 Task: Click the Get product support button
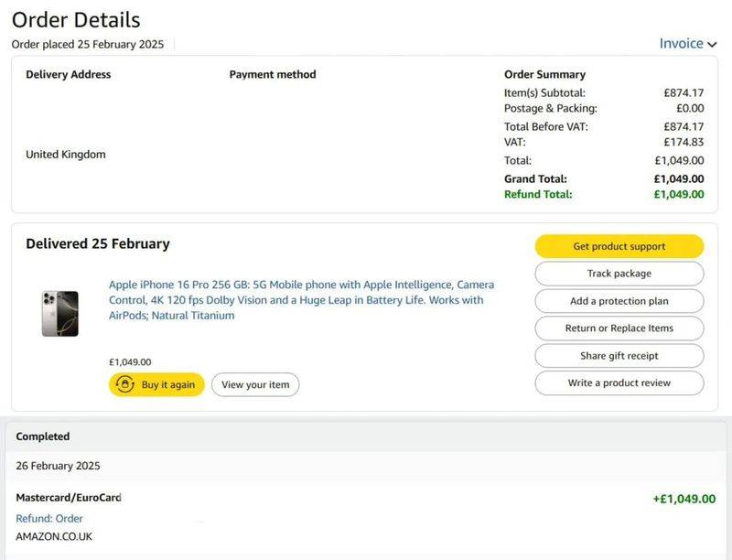click(619, 246)
